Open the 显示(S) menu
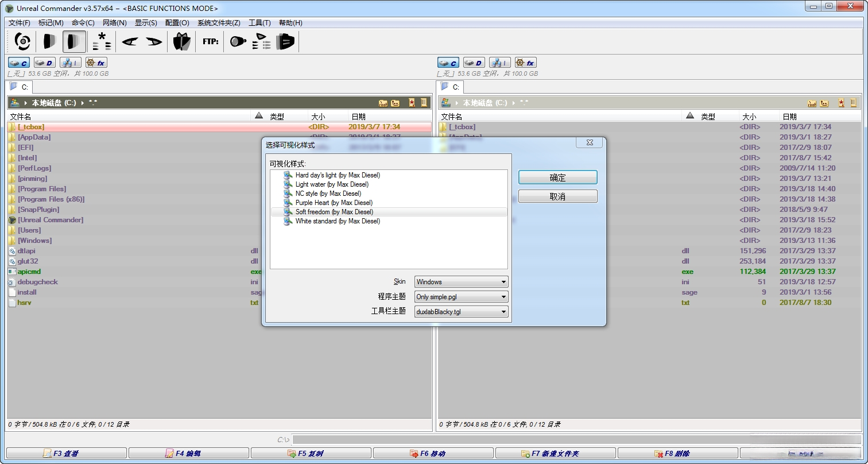 click(146, 23)
